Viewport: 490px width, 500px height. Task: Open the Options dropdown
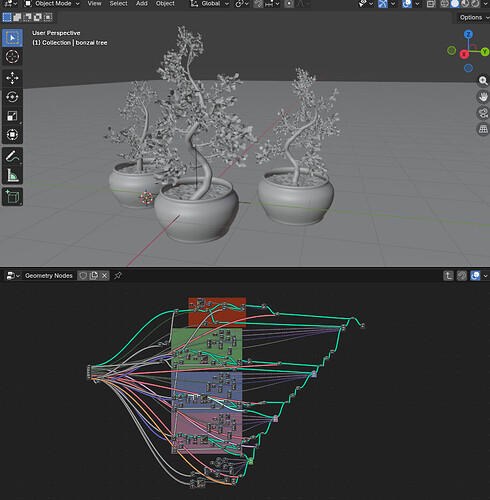(473, 17)
